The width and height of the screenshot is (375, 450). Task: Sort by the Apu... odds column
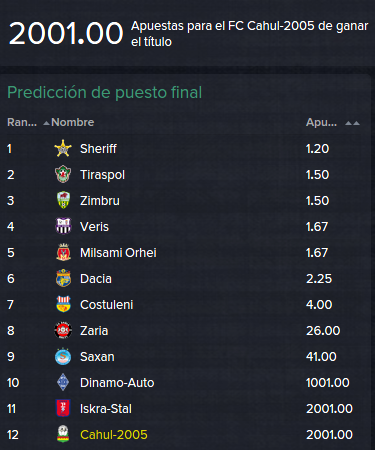coord(321,122)
